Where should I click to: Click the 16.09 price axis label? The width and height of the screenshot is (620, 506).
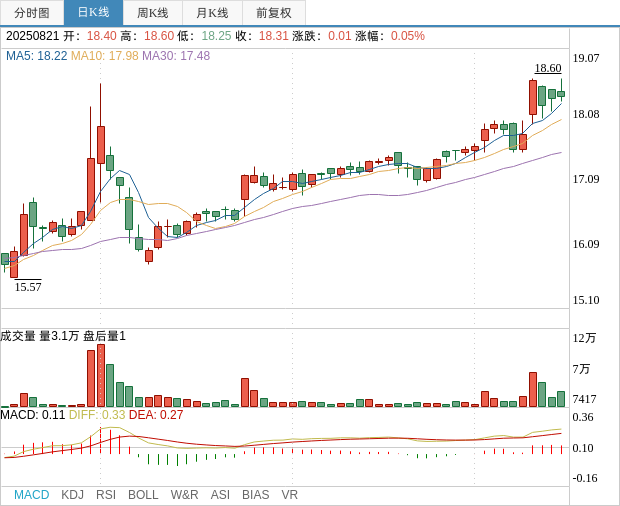tap(586, 244)
